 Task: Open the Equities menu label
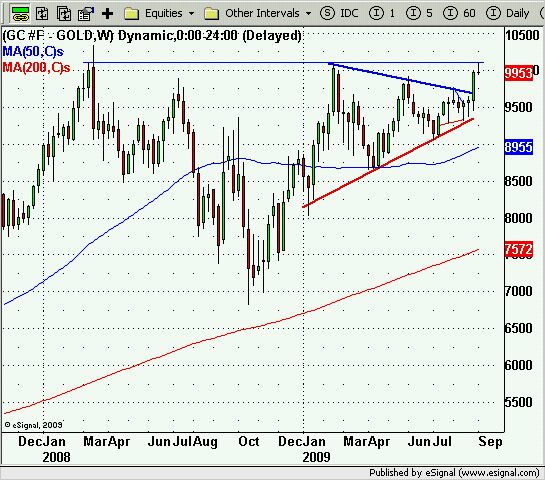[164, 13]
